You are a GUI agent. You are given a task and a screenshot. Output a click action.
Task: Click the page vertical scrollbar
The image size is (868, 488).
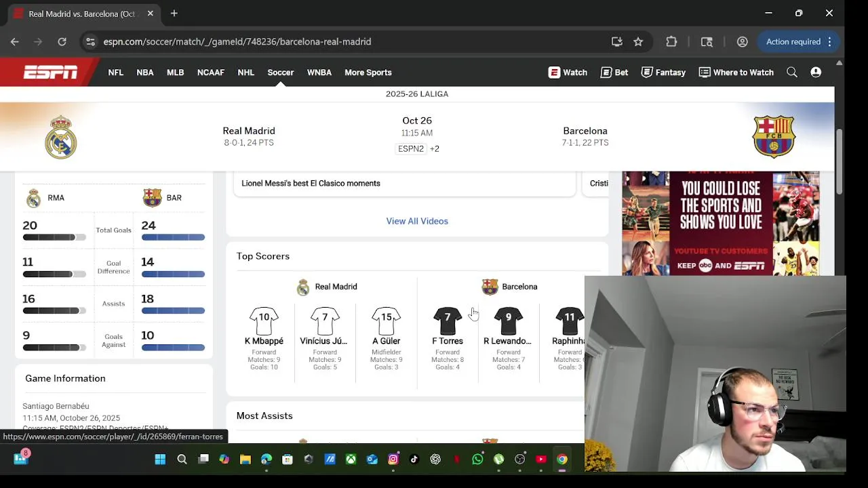point(840,161)
